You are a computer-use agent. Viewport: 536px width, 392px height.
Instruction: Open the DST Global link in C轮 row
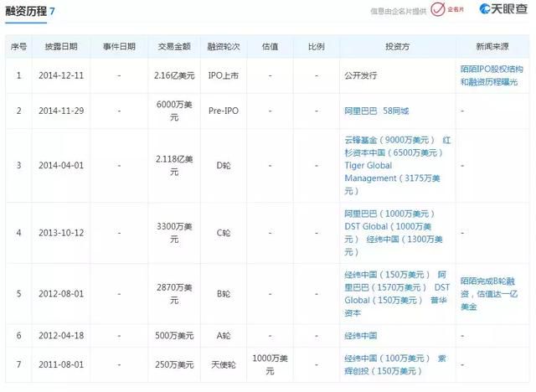pos(388,233)
